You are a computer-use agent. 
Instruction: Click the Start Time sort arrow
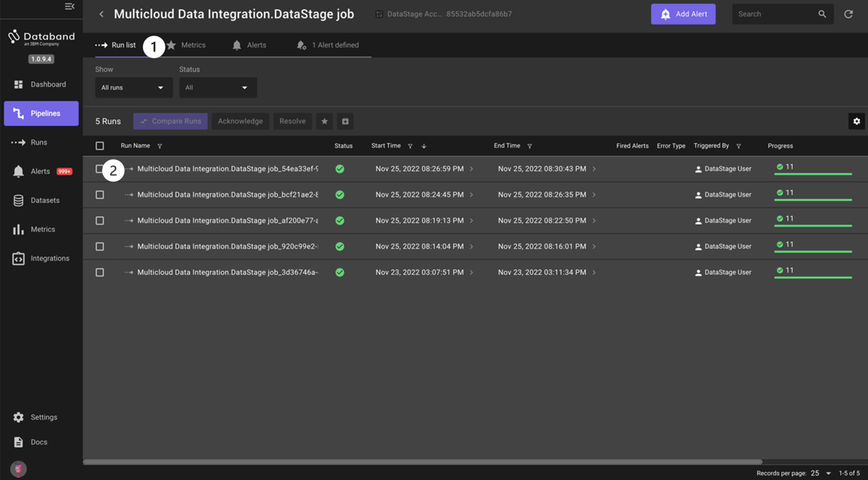424,146
